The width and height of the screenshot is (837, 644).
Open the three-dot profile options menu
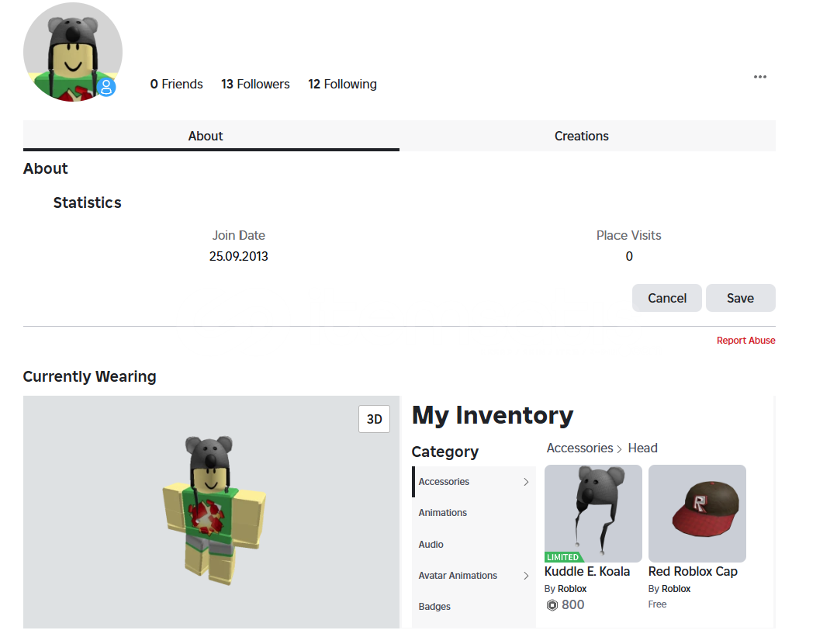pos(759,77)
